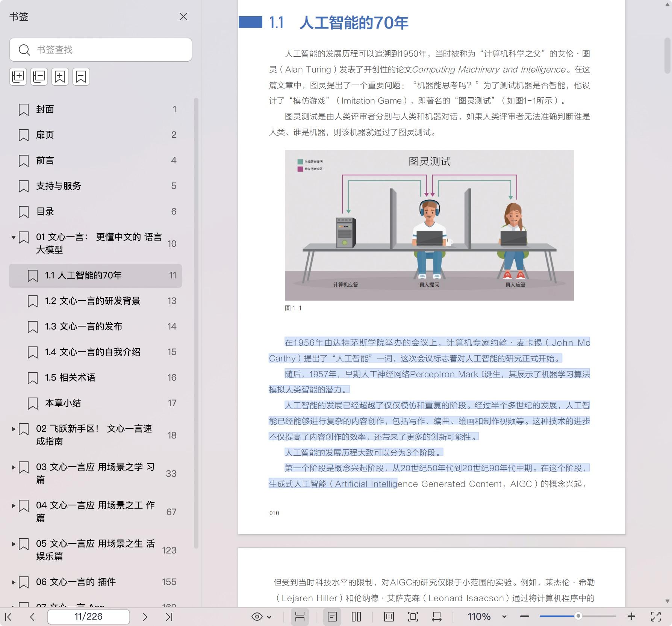Expand chapter 03 学习篇 node
Viewport: 672px width, 626px height.
(x=14, y=467)
